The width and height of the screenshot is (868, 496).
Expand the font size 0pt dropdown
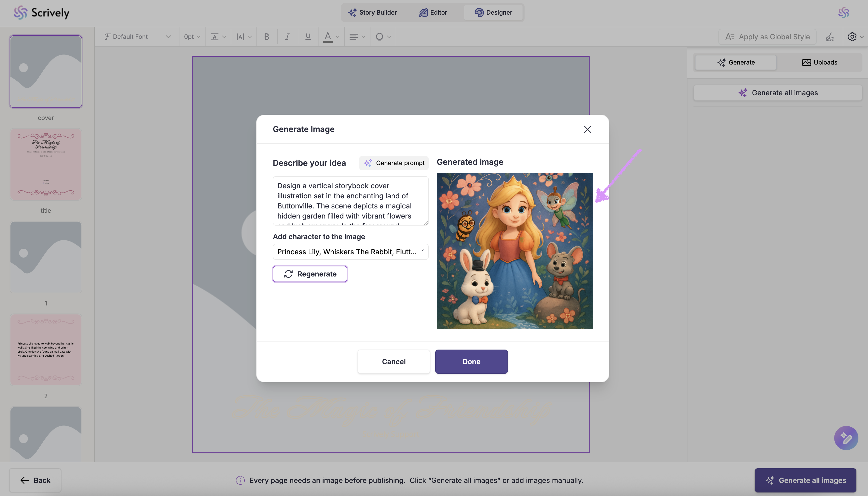pos(192,37)
